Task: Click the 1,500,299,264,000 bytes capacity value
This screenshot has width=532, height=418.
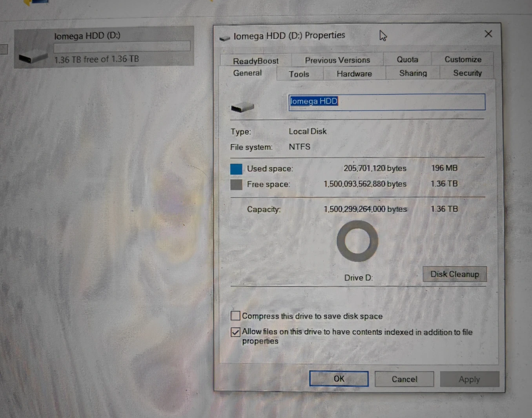Action: 365,209
